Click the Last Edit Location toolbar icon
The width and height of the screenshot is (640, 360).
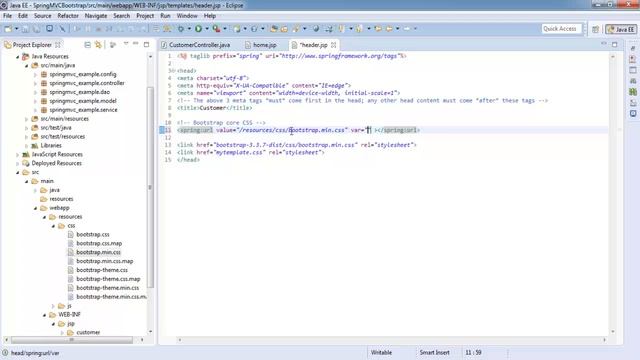(x=378, y=29)
